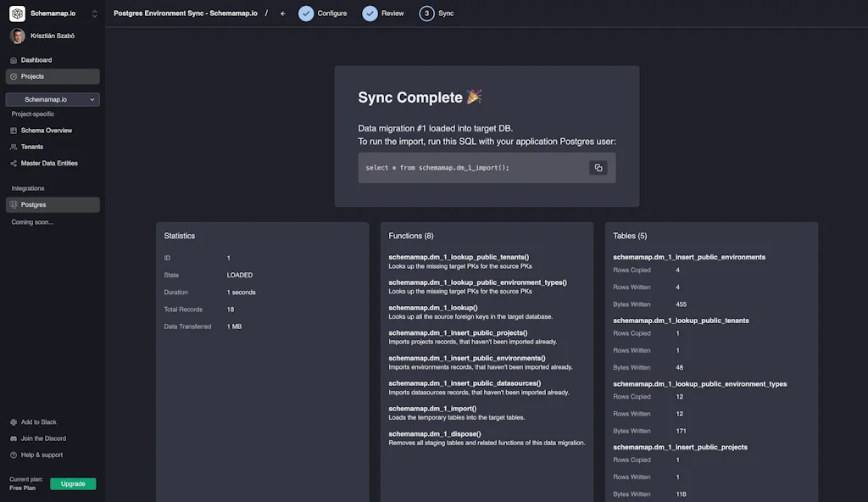The image size is (868, 502).
Task: Expand the workspace switcher chevrons at top
Action: click(x=94, y=14)
